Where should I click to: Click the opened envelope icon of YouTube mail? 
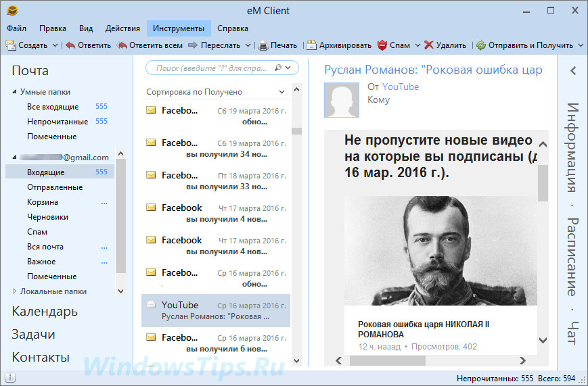click(151, 304)
